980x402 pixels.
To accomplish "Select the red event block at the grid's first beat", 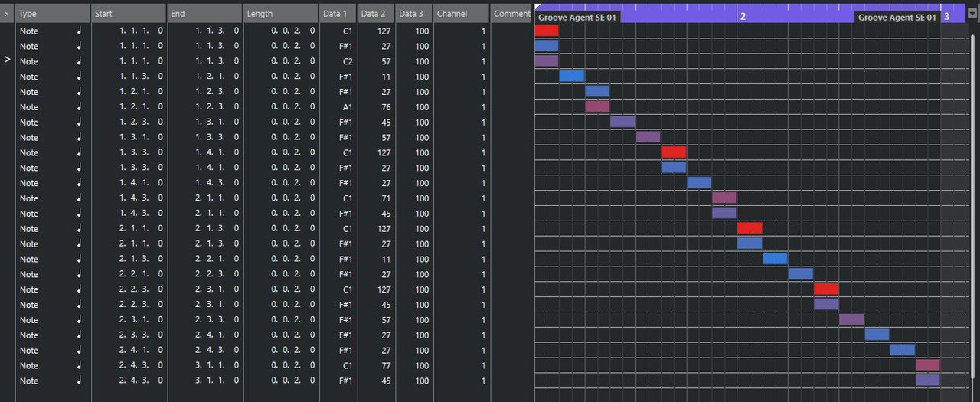I will (547, 31).
